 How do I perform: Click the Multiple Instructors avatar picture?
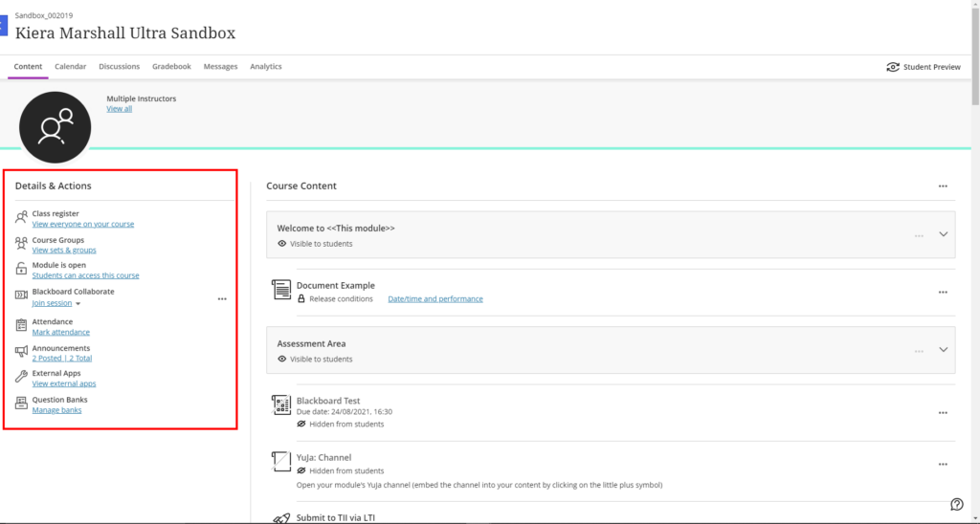click(x=55, y=127)
